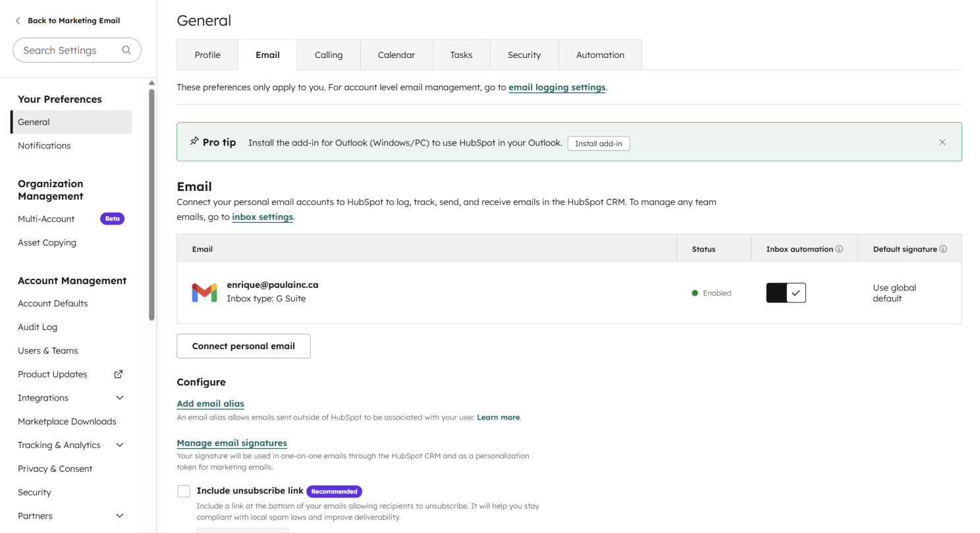The width and height of the screenshot is (980, 533).
Task: Click the Use global default signature text
Action: pos(894,293)
